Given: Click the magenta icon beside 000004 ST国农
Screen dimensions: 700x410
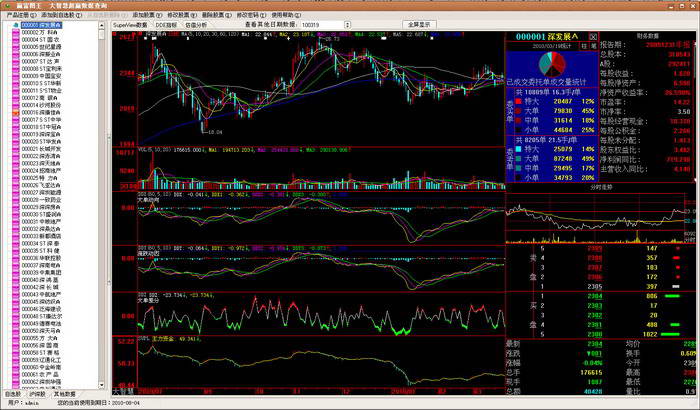Looking at the screenshot, I should coord(16,40).
